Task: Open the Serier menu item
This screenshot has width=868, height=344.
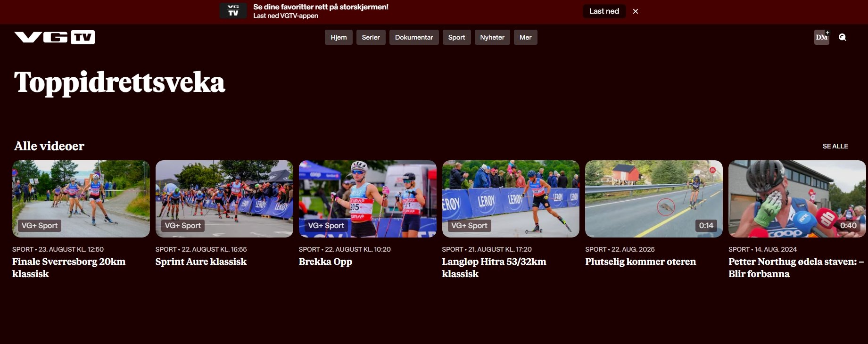Action: (x=371, y=37)
